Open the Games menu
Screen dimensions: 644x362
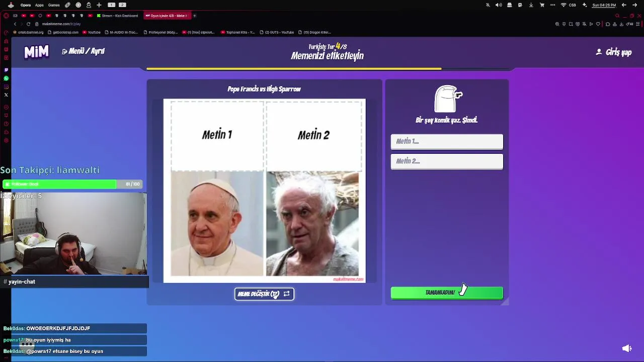pos(54,5)
